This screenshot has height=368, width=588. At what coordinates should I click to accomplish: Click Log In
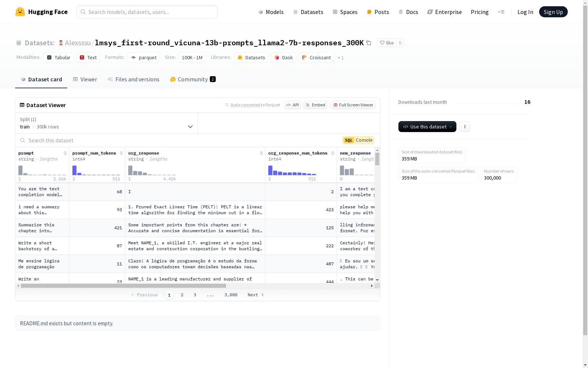(525, 12)
